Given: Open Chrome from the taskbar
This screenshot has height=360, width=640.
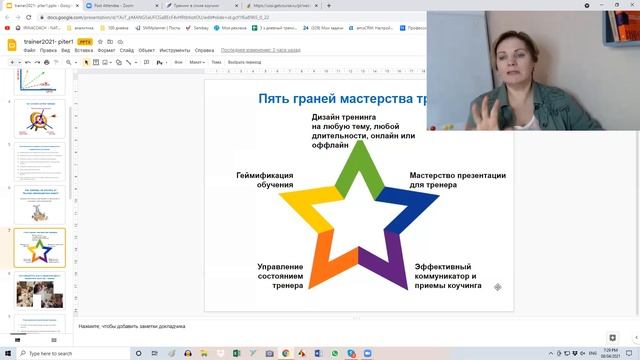Looking at the screenshot, I should (x=286, y=353).
